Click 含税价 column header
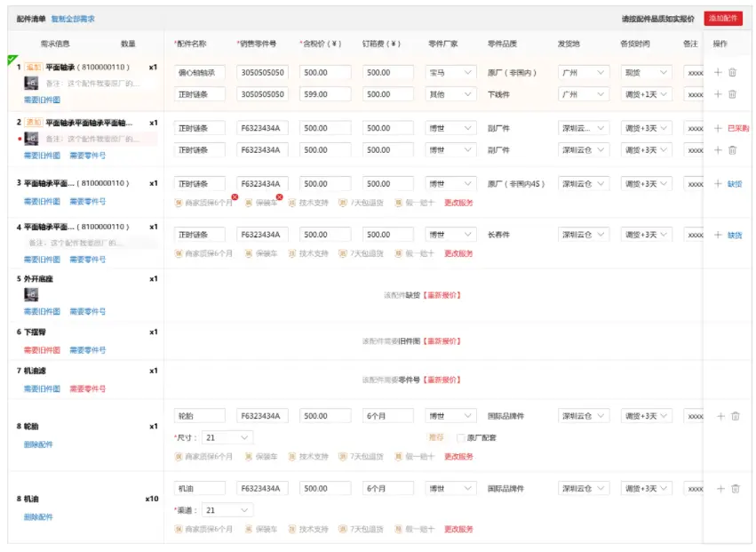Screen dimensions: 756x552 pyautogui.click(x=322, y=44)
